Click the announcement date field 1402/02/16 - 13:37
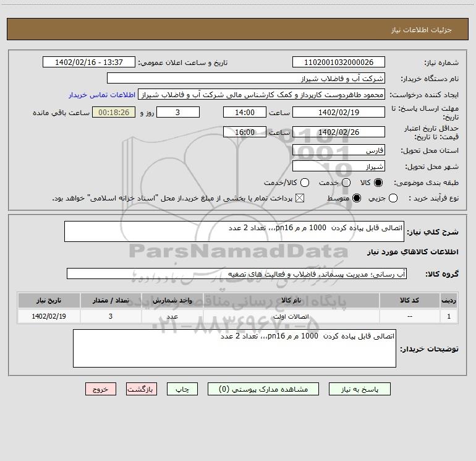Screen dimensions: 476x461 point(88,62)
